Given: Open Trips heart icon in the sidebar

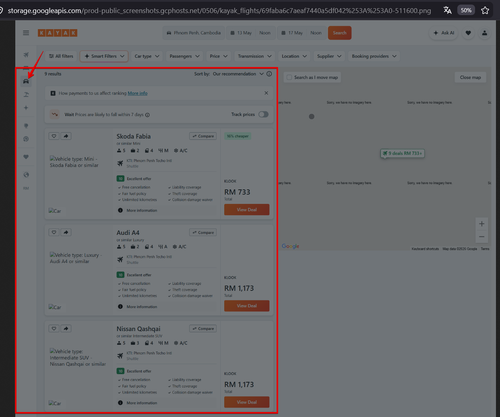Looking at the screenshot, I should point(26,157).
